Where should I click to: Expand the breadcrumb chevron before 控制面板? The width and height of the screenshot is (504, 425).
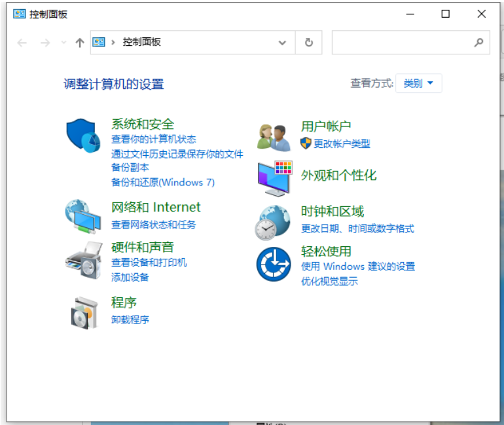point(113,43)
